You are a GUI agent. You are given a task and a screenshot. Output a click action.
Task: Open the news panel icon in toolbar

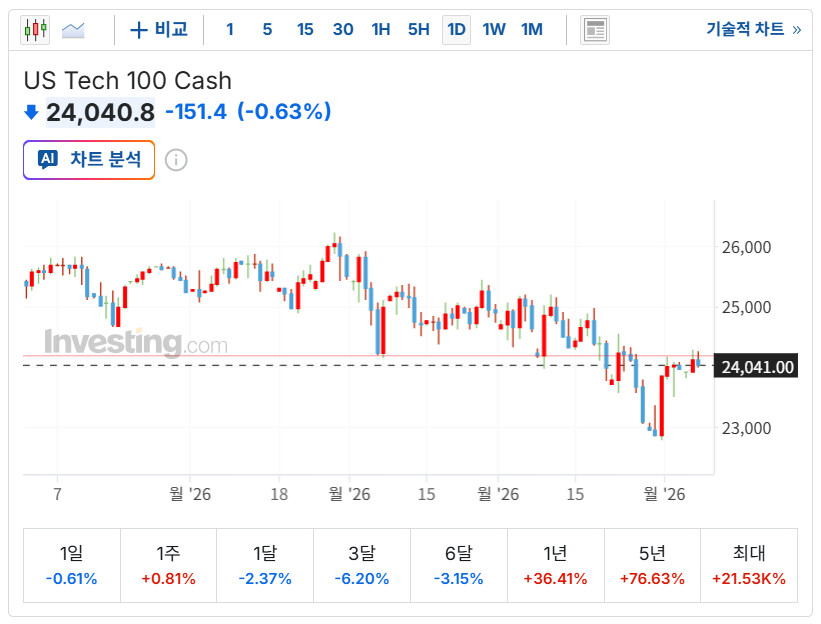click(595, 30)
